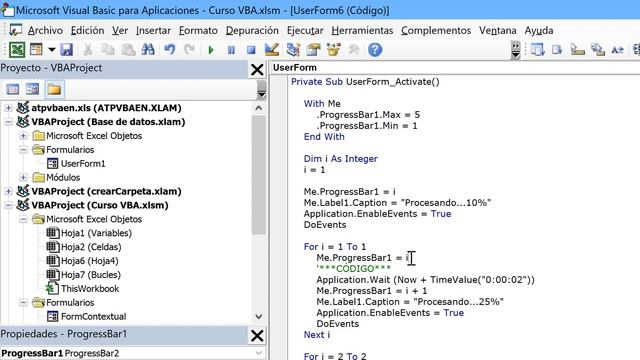Click the View Code icon in Project panel
640x360 pixels.
click(13, 89)
